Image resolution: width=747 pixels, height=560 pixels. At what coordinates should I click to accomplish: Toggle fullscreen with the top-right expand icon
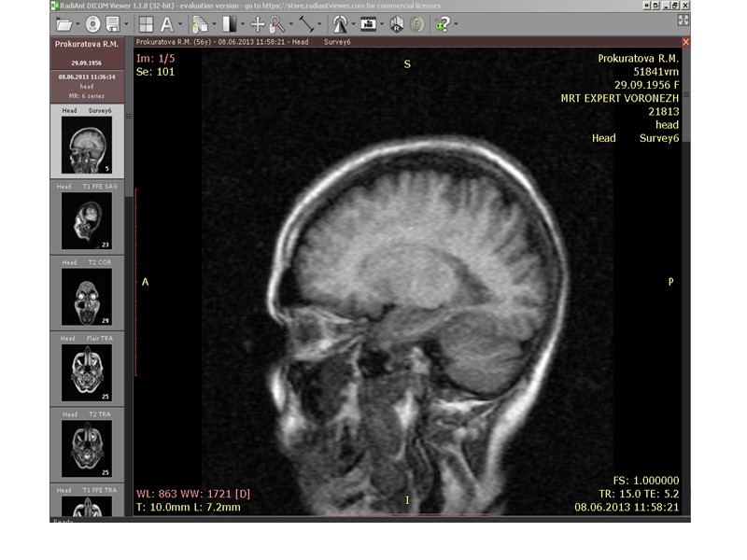pos(684,20)
